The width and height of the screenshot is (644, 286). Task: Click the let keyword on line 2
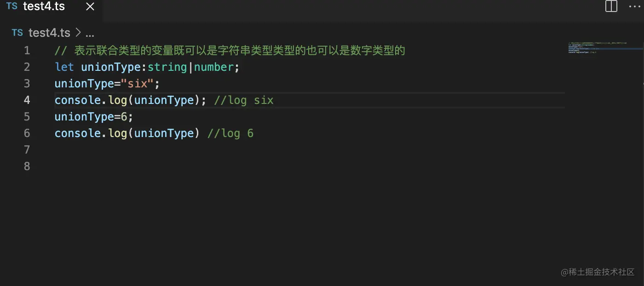click(x=64, y=67)
